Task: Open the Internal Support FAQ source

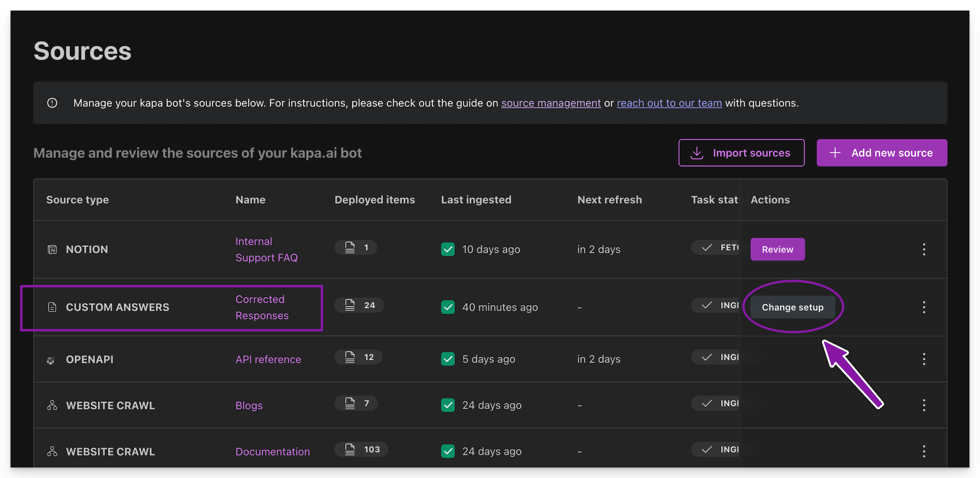Action: tap(267, 250)
